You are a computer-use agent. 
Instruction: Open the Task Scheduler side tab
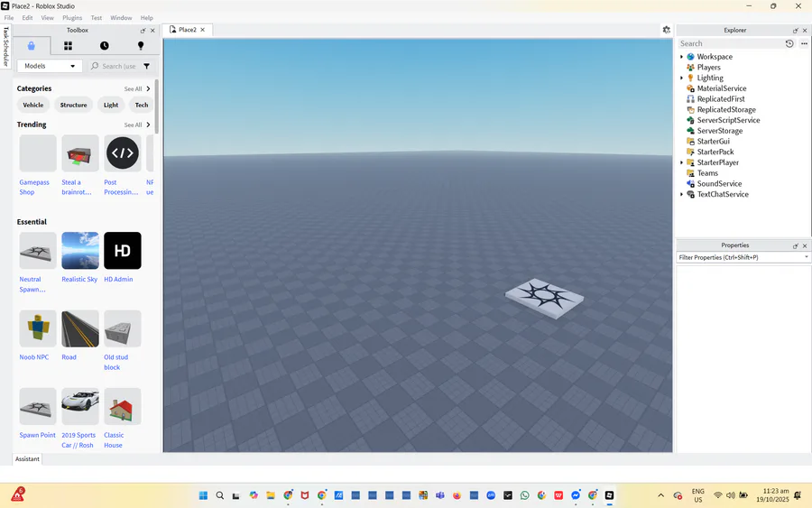pos(5,47)
